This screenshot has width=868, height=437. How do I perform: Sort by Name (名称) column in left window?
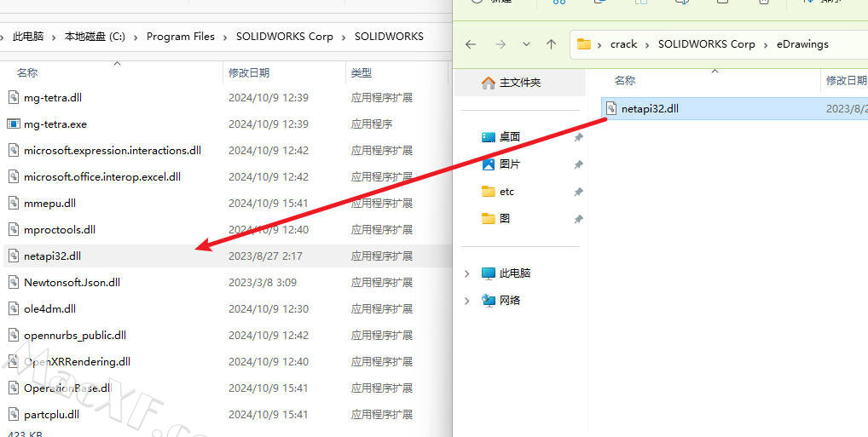pyautogui.click(x=27, y=73)
